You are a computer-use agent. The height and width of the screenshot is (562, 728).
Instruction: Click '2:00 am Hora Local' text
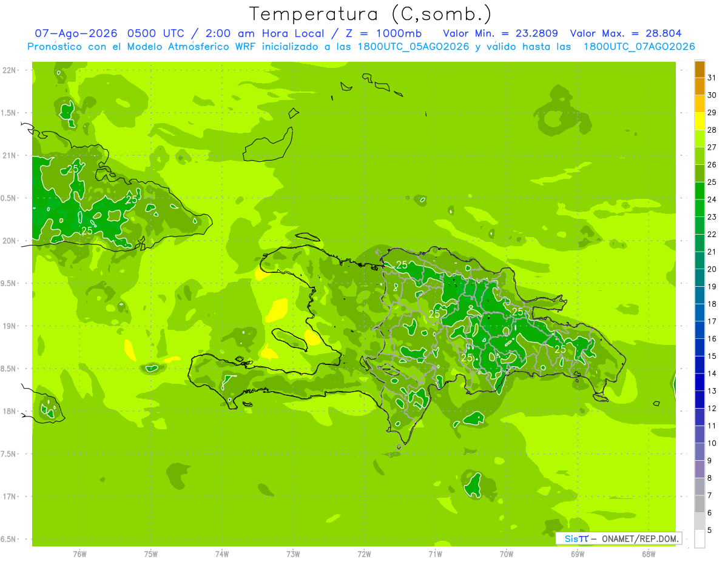click(x=265, y=33)
